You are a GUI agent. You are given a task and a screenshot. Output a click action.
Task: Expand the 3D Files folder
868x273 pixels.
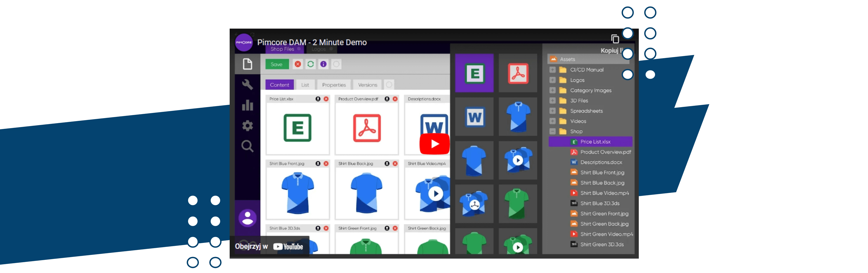553,101
